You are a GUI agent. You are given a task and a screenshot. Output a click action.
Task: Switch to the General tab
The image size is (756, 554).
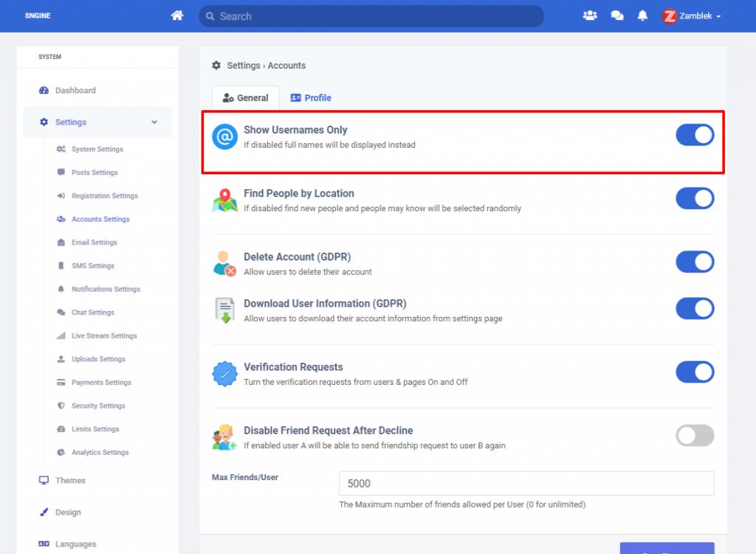245,98
